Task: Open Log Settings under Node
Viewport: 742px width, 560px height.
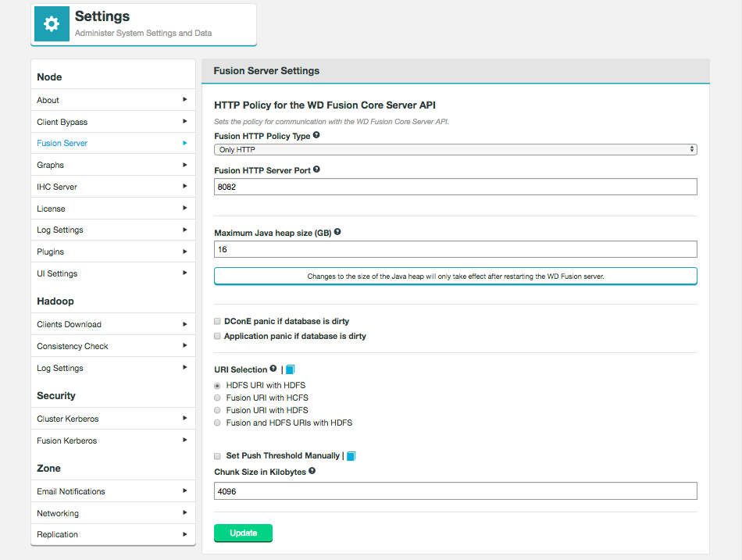Action: [113, 230]
